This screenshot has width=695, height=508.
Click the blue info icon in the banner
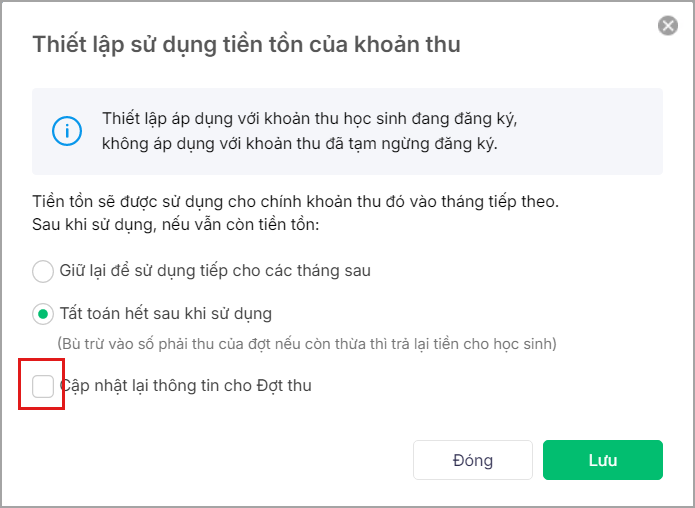click(x=67, y=131)
